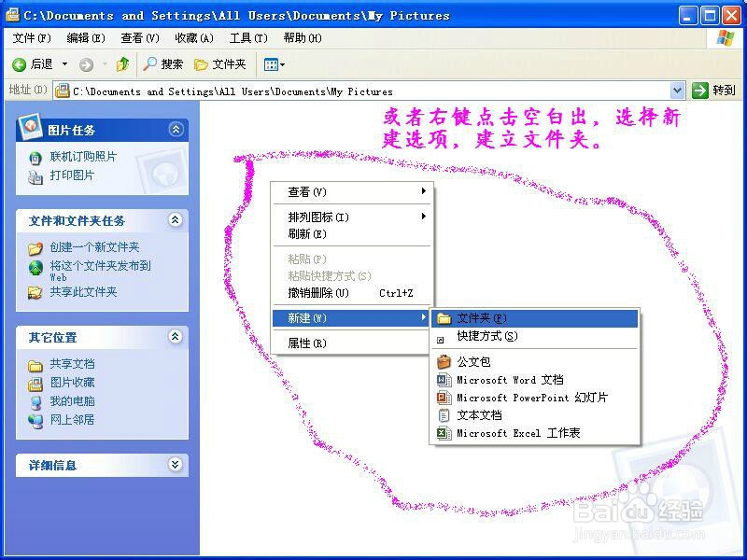The height and width of the screenshot is (560, 747).
Task: Click the online print ordering icon
Action: 35,158
